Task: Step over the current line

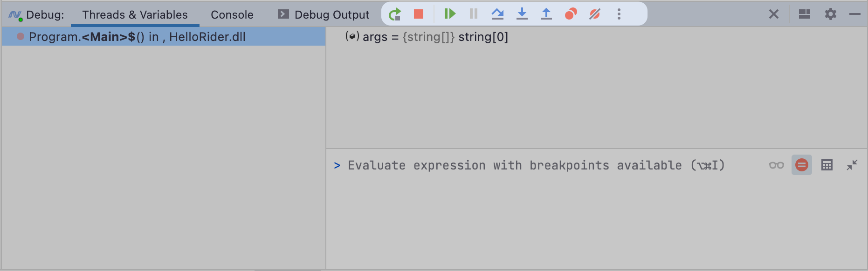Action: tap(498, 14)
